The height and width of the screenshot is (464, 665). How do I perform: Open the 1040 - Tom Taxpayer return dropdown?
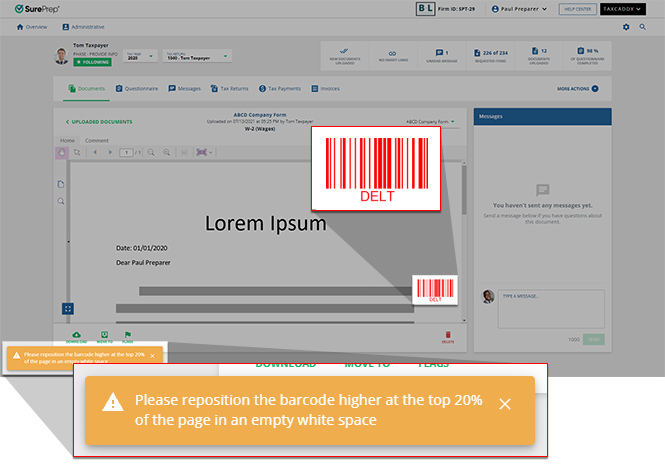click(197, 56)
